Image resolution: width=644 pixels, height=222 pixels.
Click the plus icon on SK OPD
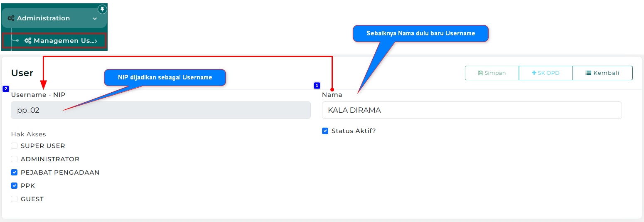tap(534, 73)
